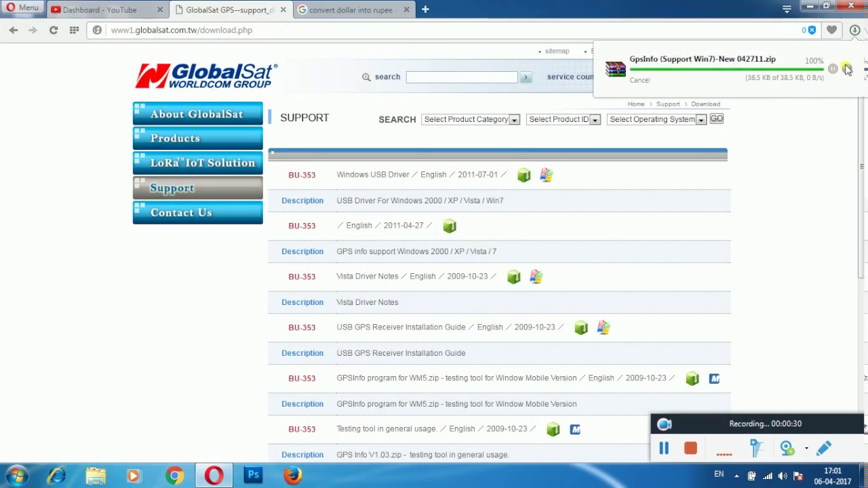Screen dimensions: 868x488
Task: Click the GlobalSat Worldcom Group logo
Action: 206,76
